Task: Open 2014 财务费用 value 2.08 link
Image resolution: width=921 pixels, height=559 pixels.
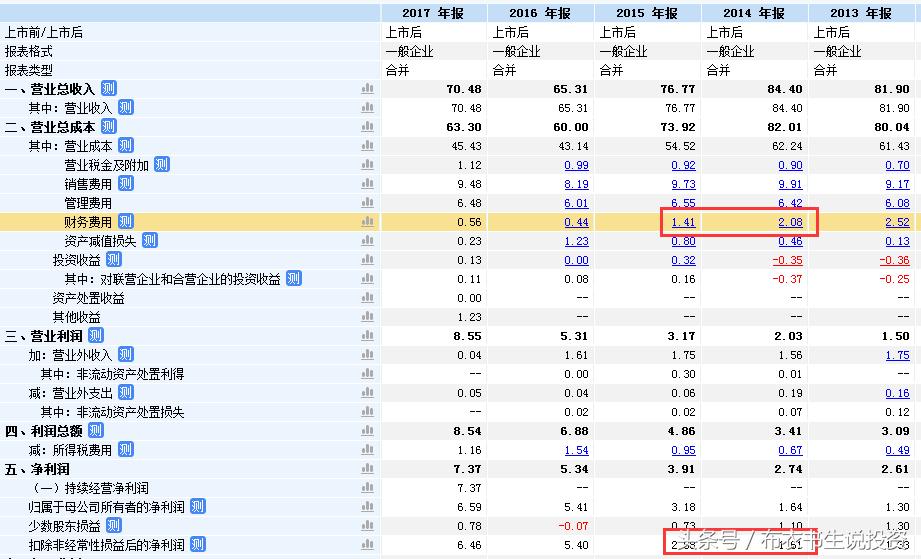Action: (790, 223)
